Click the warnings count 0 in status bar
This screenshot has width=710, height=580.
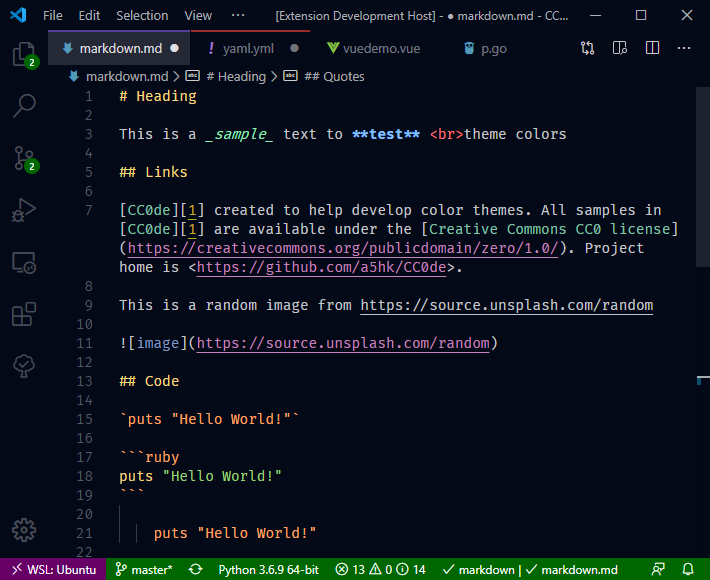point(381,570)
